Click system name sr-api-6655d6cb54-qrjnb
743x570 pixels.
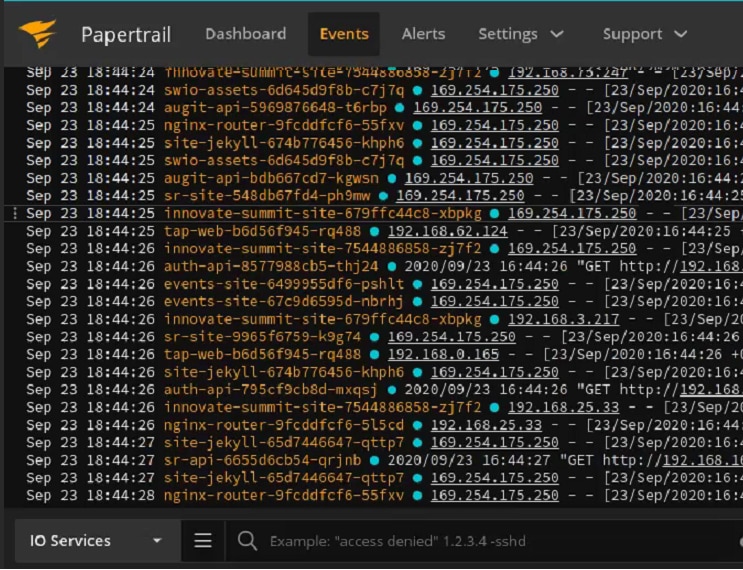[x=263, y=460]
